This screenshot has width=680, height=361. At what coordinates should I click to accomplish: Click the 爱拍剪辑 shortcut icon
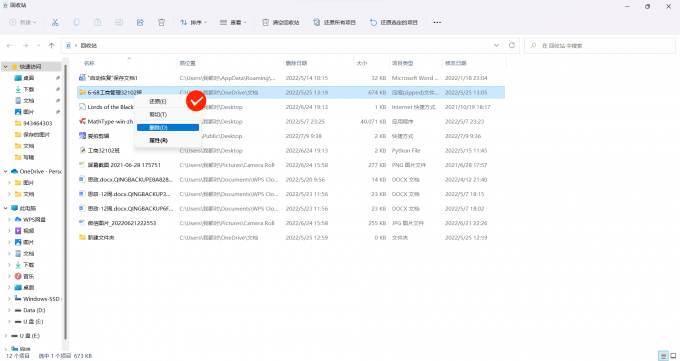pyautogui.click(x=82, y=136)
